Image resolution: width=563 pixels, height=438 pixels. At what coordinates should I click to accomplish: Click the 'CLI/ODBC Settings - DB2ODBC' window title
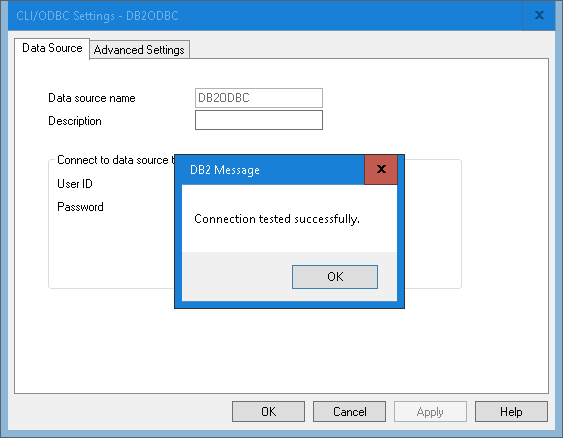coord(97,16)
